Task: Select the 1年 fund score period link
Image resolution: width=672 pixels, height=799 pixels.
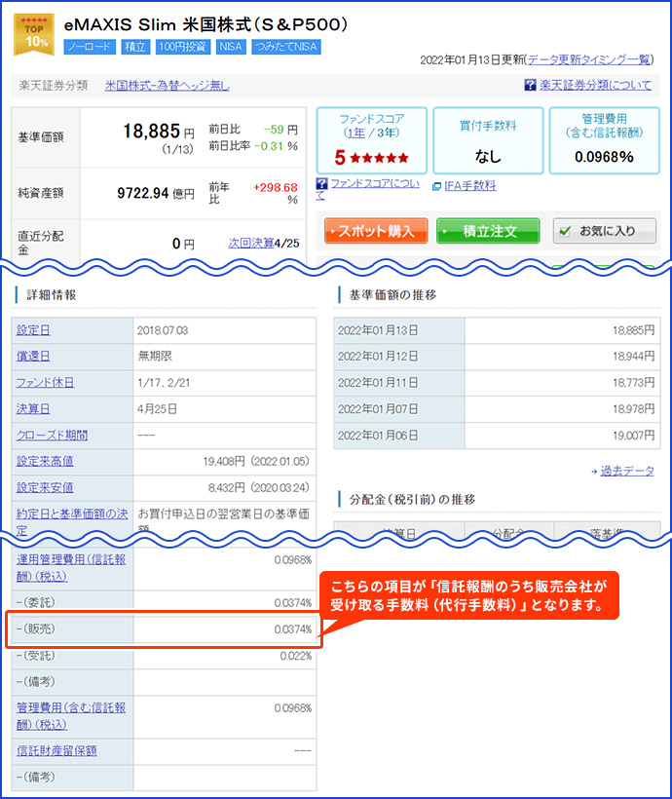Action: tap(356, 133)
